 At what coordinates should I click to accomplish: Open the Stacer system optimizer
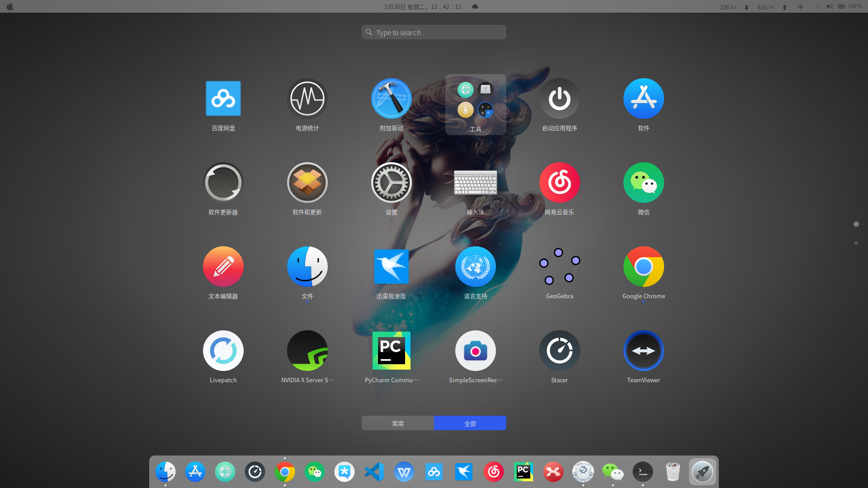pos(559,350)
